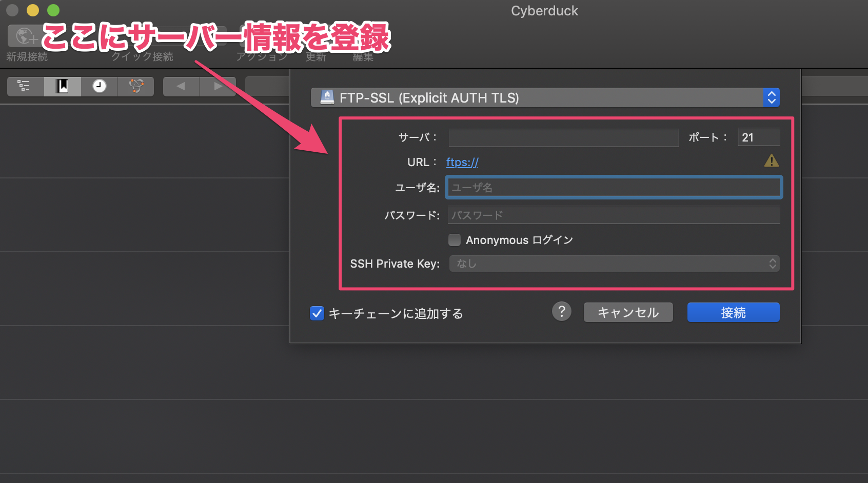
Task: Uncheck キーチェーンに追加する
Action: click(317, 313)
